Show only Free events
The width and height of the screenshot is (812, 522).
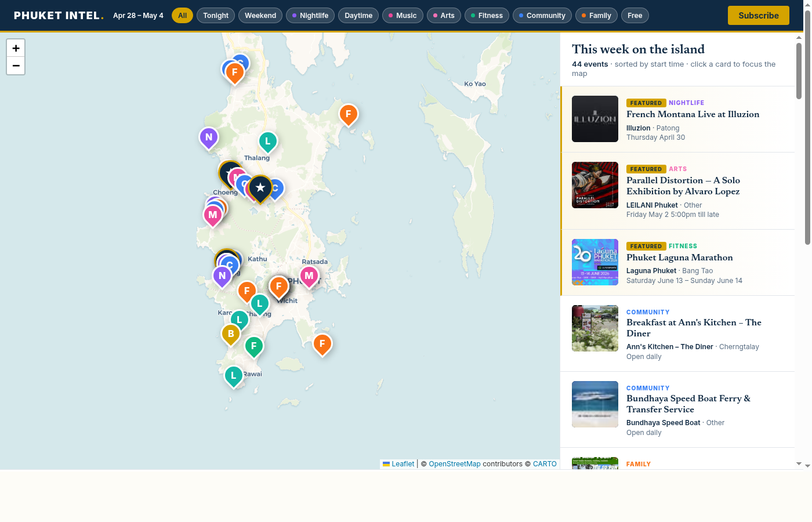(x=635, y=16)
